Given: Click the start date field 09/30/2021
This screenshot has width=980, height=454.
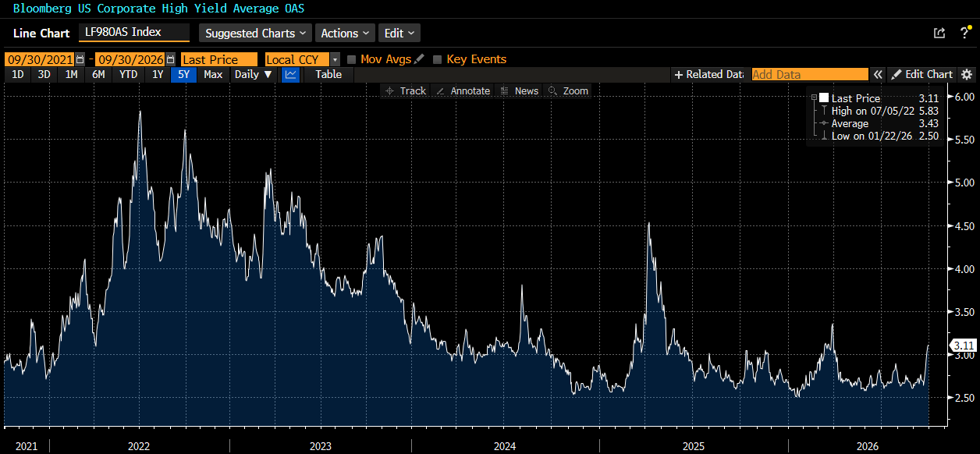Looking at the screenshot, I should click(40, 59).
